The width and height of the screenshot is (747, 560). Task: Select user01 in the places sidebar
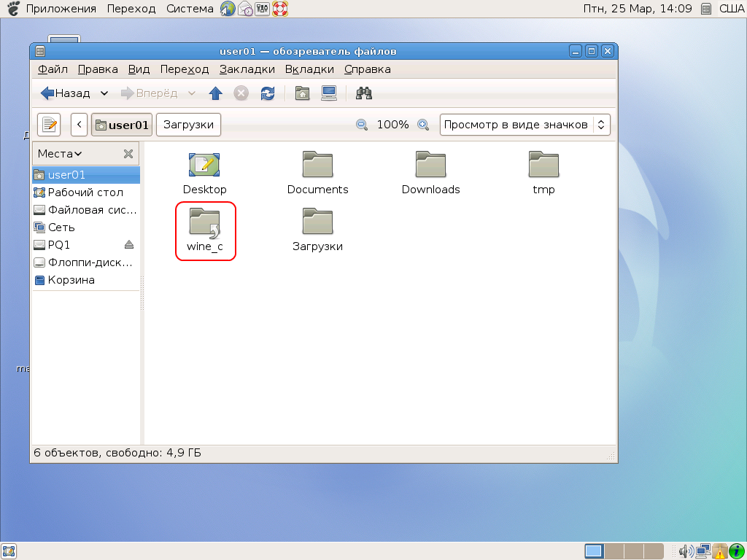[86, 175]
